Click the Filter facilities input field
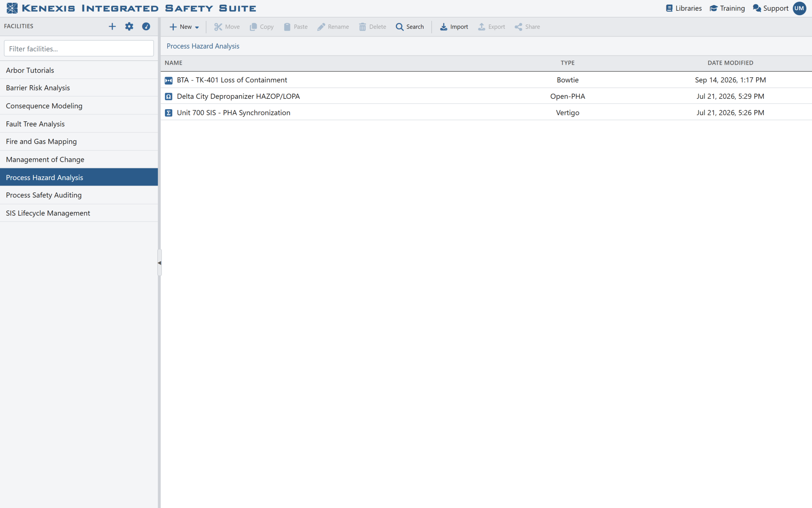 [79, 49]
